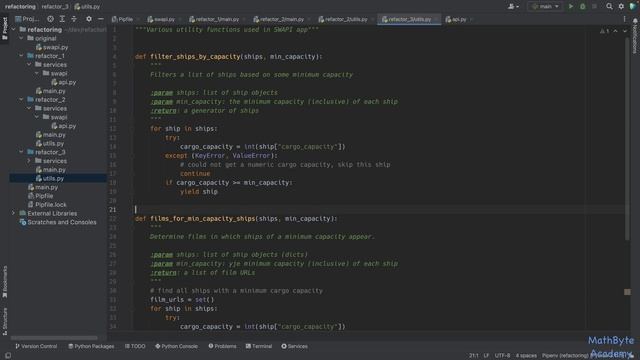Click the warnings indicator in editor corner
The width and height of the screenshot is (640, 360).
coord(604,31)
